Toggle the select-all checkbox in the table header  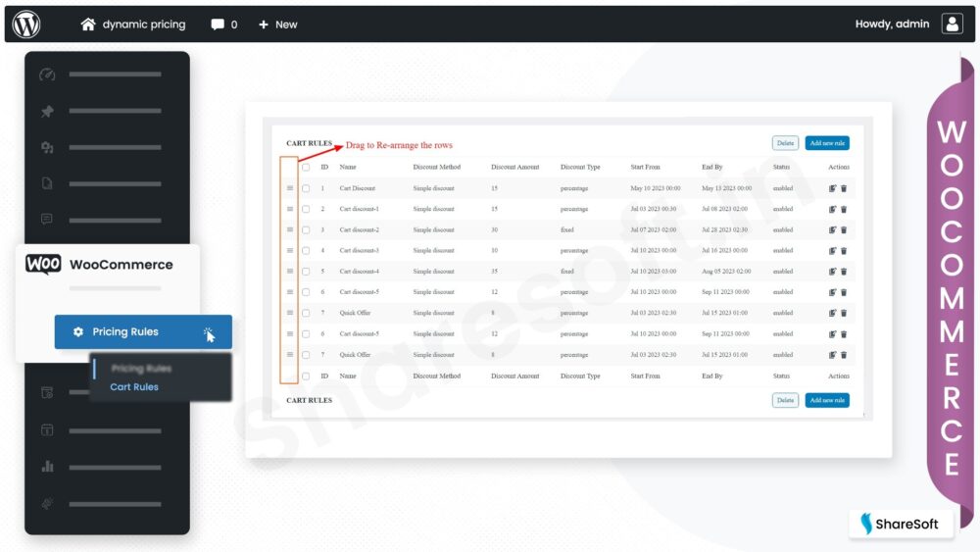coord(306,167)
